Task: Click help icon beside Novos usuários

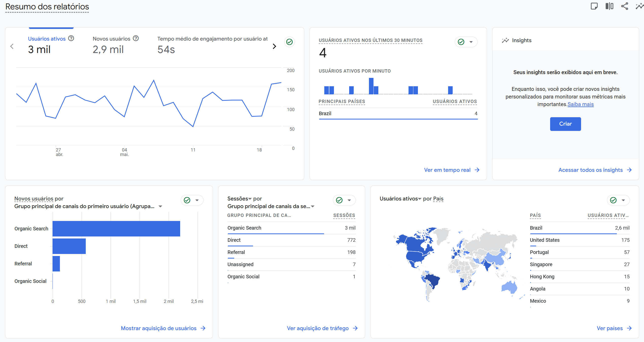Action: [x=136, y=38]
